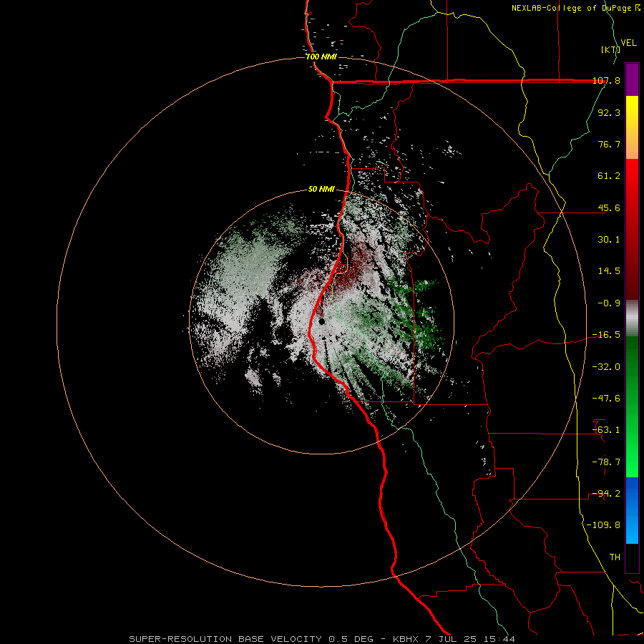Click the [KT] units label
Viewport: 644px width, 644px height.
(x=610, y=49)
